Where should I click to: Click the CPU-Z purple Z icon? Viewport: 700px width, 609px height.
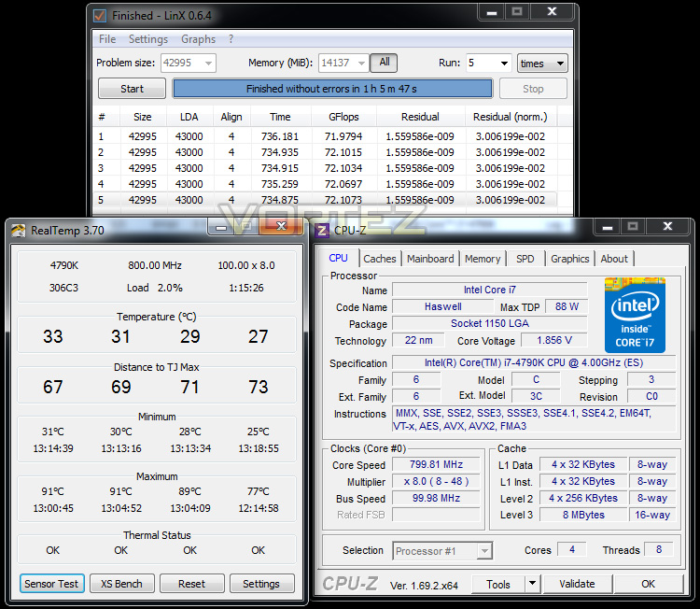click(322, 231)
